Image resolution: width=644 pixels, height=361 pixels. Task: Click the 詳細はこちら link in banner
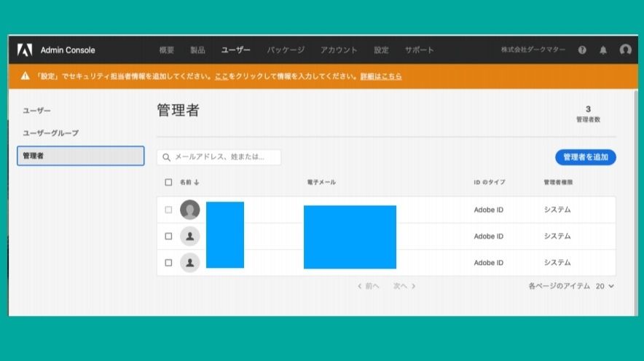[x=382, y=76]
